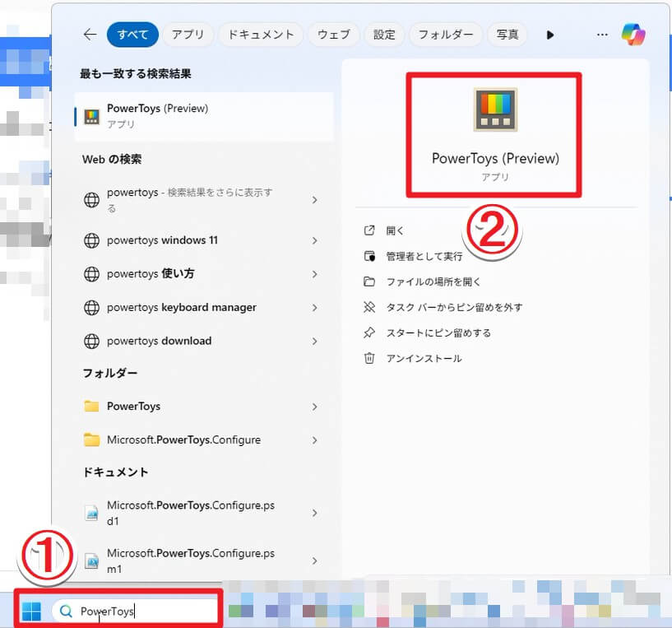The image size is (672, 628).
Task: Choose タスク バーからピン留めを外す
Action: coord(454,308)
